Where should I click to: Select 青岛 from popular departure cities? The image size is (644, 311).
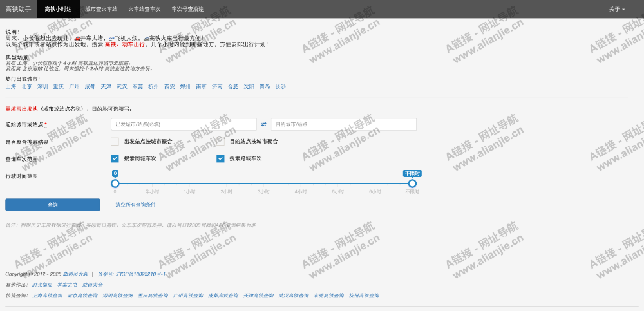click(x=265, y=87)
